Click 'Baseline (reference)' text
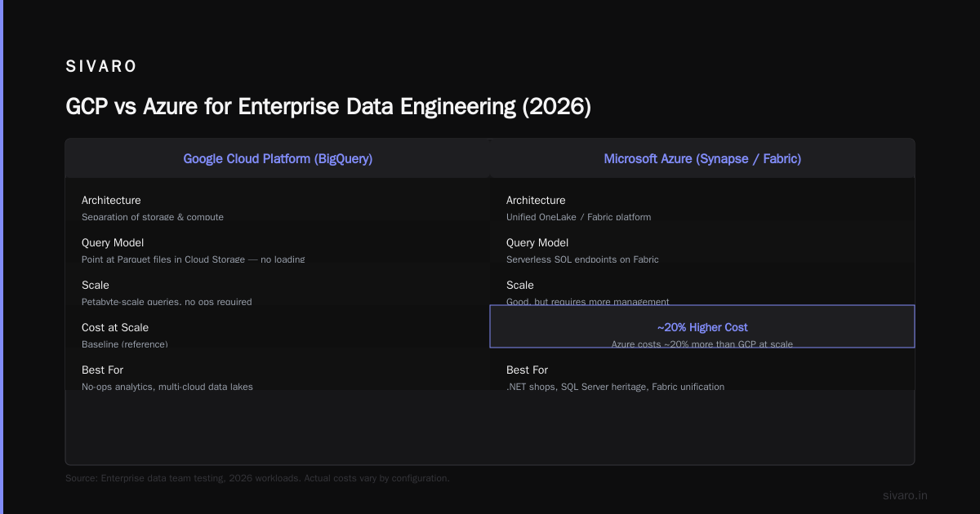The height and width of the screenshot is (514, 980). pos(125,344)
